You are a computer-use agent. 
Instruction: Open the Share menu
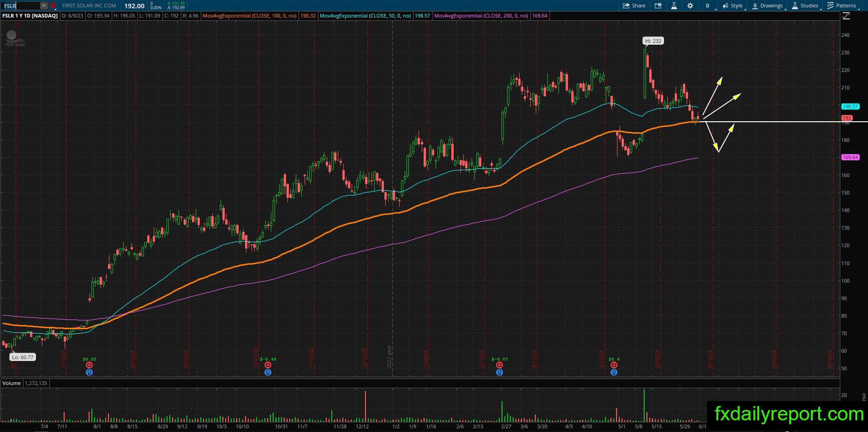pos(634,6)
